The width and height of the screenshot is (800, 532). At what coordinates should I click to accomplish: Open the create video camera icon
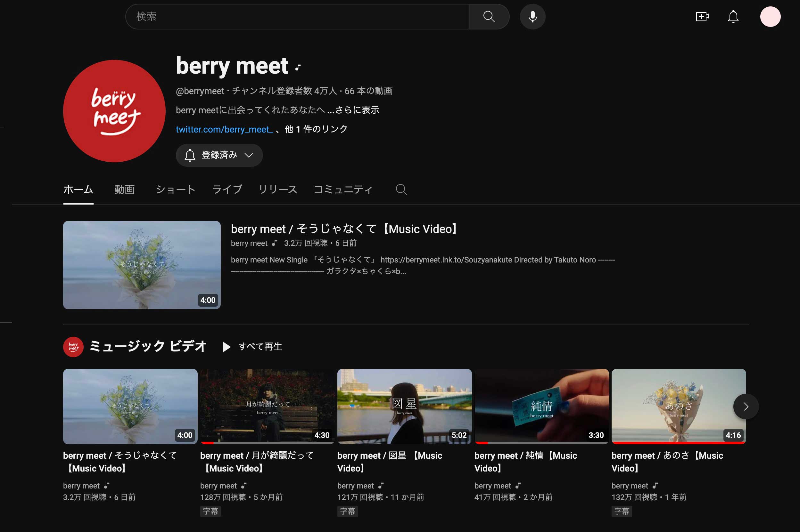pyautogui.click(x=702, y=17)
